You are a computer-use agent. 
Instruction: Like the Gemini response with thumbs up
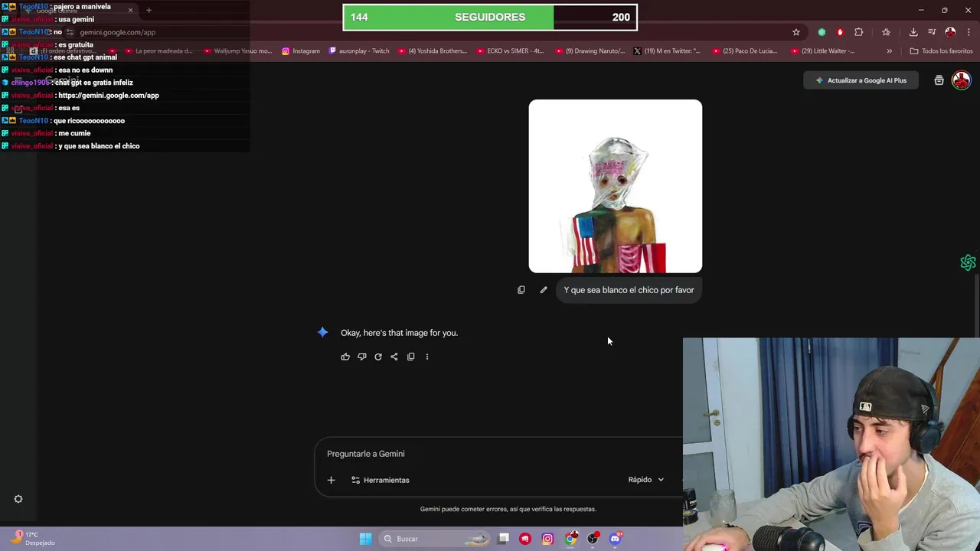tap(345, 357)
